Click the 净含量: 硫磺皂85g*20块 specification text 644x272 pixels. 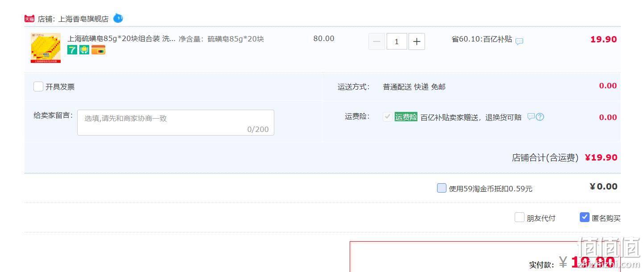(221, 39)
